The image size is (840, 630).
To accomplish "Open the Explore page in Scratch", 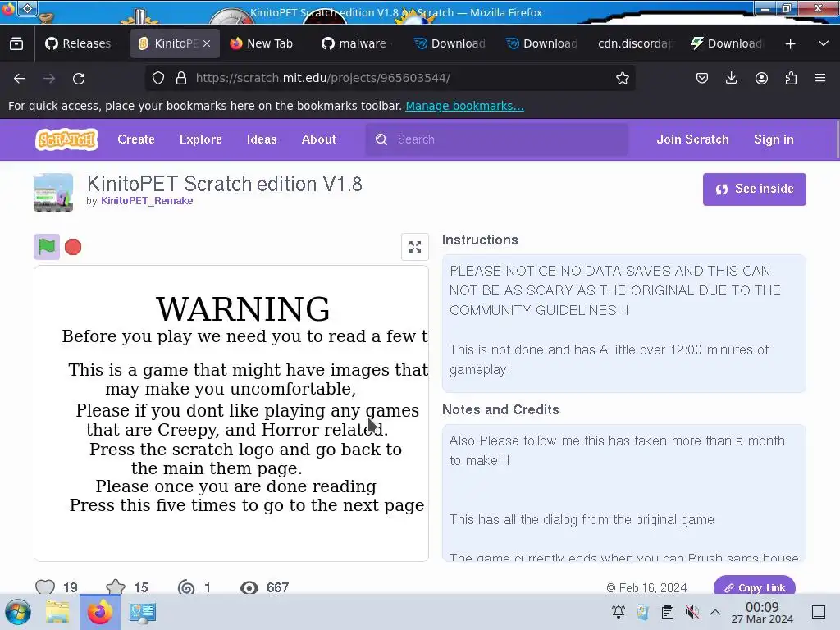I will pos(200,139).
